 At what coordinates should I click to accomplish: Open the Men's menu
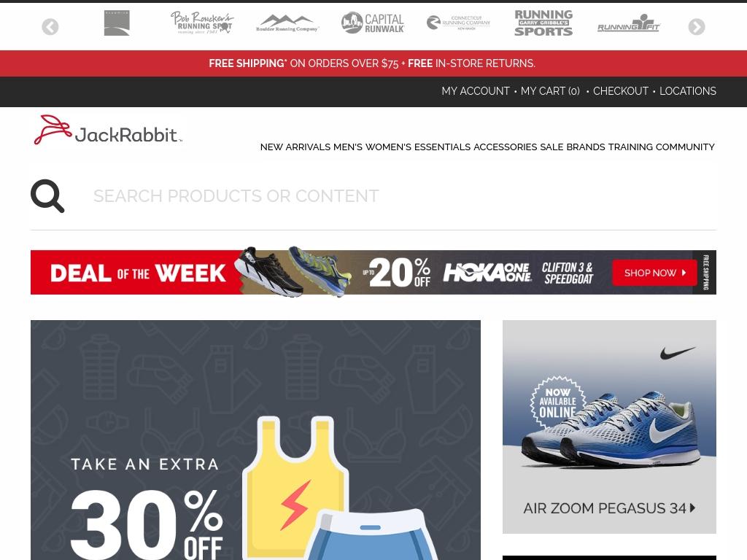348,147
